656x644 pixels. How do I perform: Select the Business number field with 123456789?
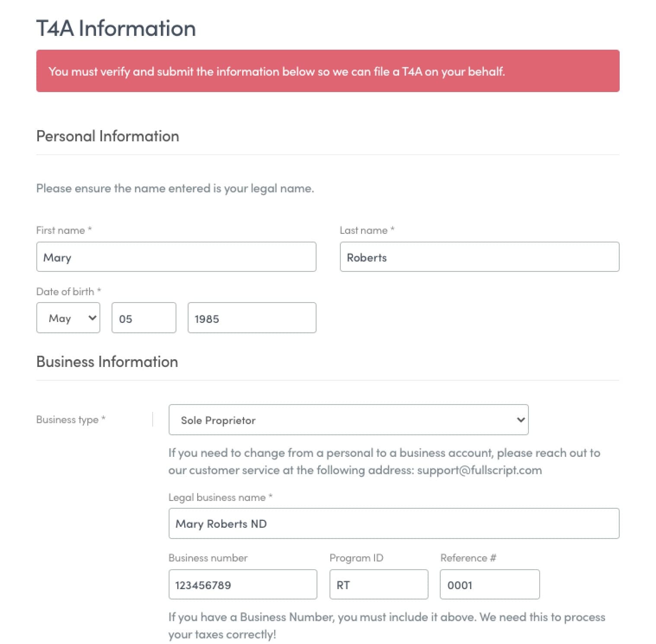[x=243, y=584]
